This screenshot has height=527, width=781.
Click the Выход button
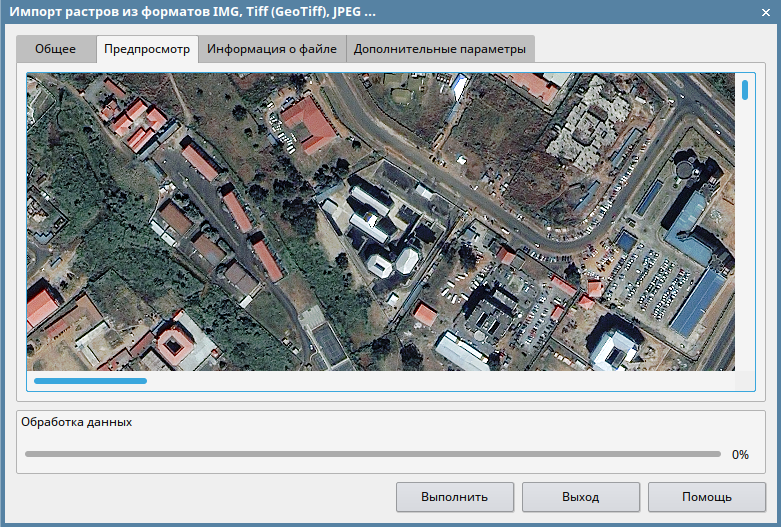tap(580, 497)
